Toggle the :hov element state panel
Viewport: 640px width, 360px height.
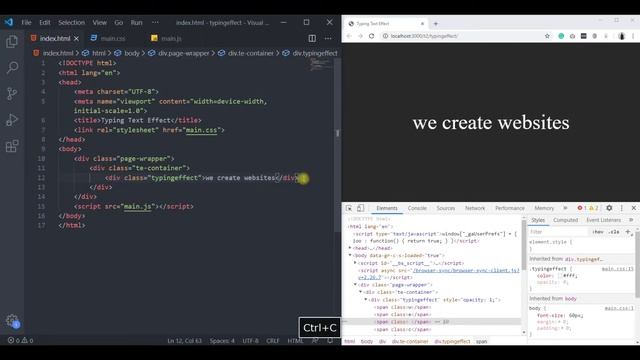598,232
